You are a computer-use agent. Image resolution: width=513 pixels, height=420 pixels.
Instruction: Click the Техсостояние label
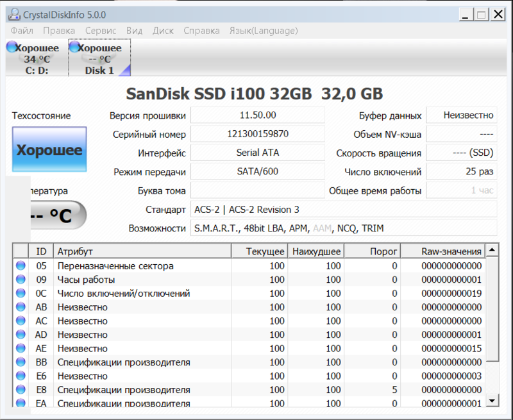pos(41,116)
